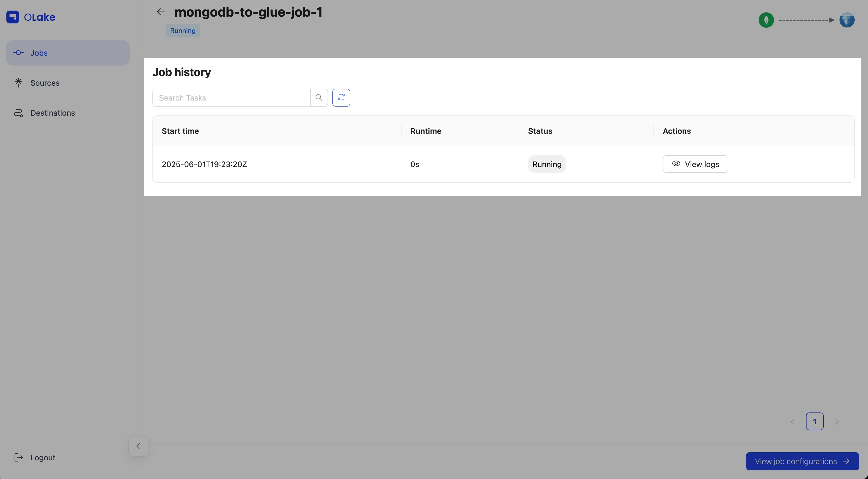Click the Running status badge in table
The height and width of the screenshot is (479, 868).
coord(546,164)
